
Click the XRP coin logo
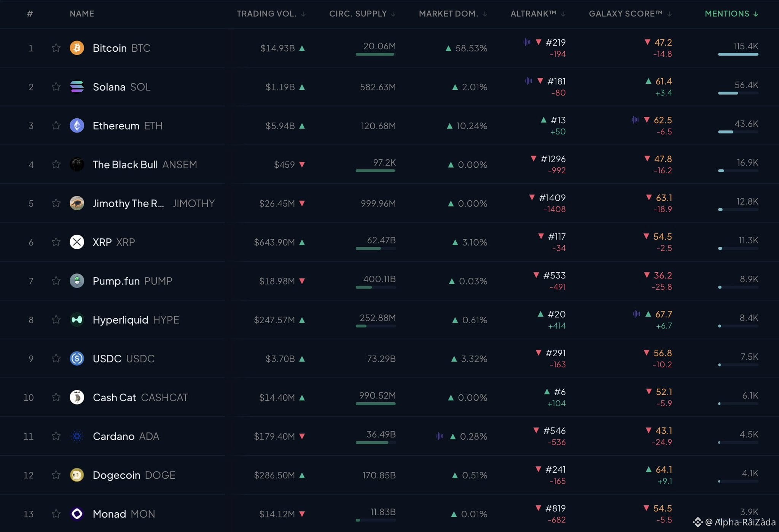(77, 242)
